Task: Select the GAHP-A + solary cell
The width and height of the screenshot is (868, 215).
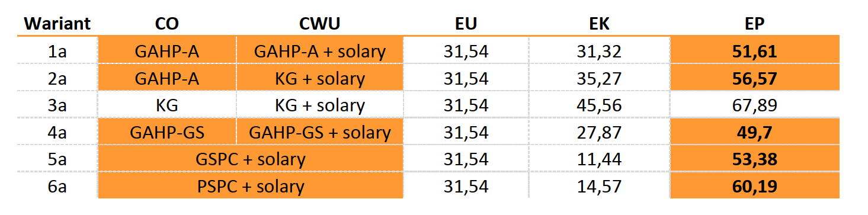Action: tap(320, 52)
